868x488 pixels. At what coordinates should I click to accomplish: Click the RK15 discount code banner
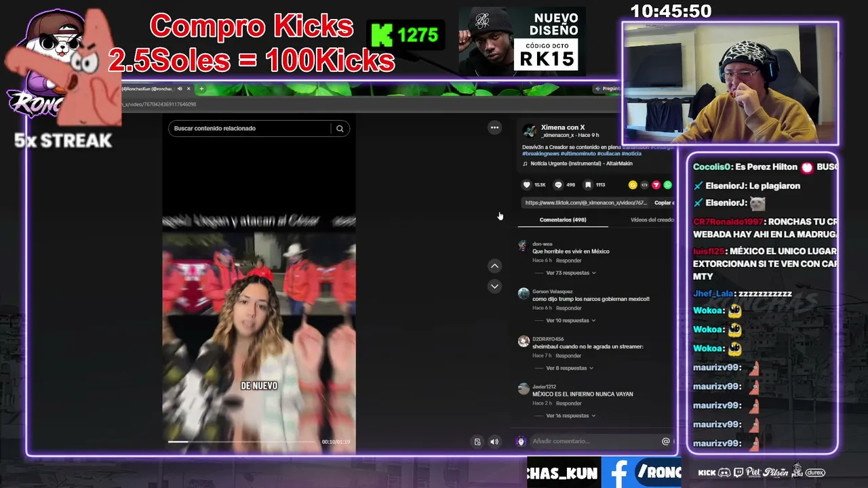522,41
